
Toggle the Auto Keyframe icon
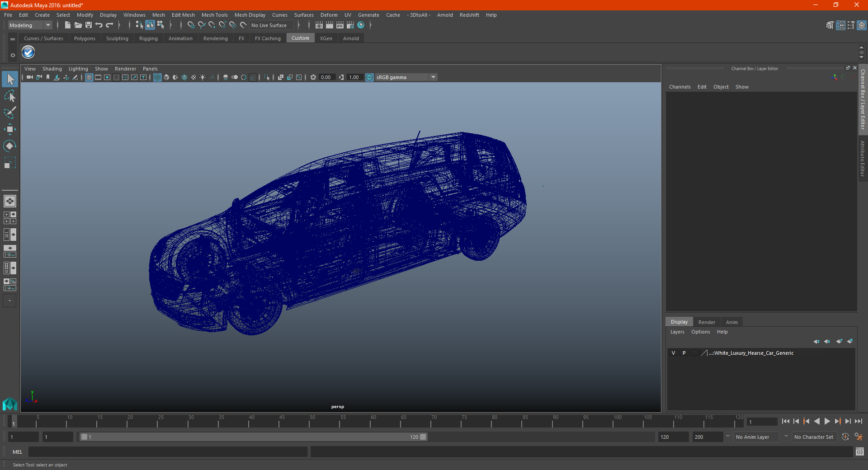pos(845,437)
